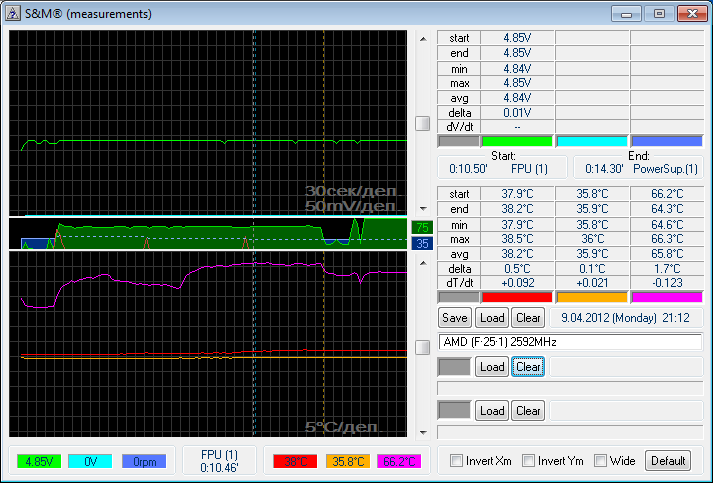Click the red temperature color swatch

click(516, 297)
